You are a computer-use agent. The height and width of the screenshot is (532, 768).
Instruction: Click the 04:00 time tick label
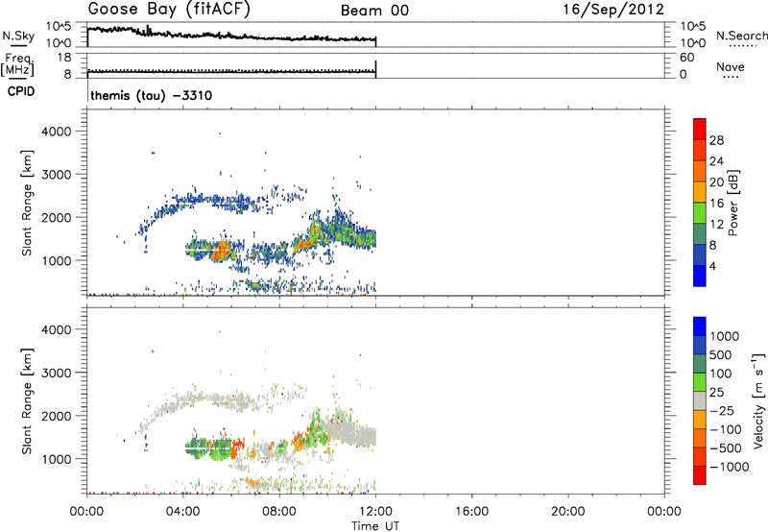pos(183,512)
